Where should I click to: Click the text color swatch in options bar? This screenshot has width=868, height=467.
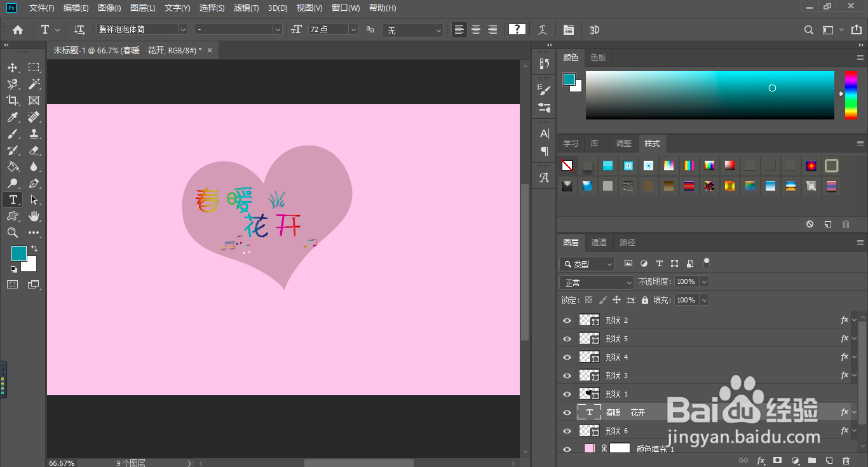click(517, 29)
